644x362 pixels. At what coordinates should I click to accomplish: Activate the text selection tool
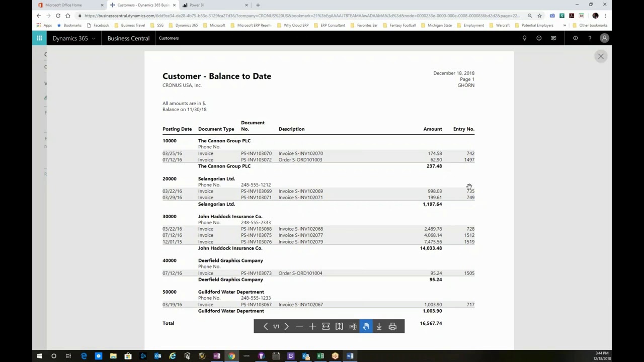[x=353, y=327]
